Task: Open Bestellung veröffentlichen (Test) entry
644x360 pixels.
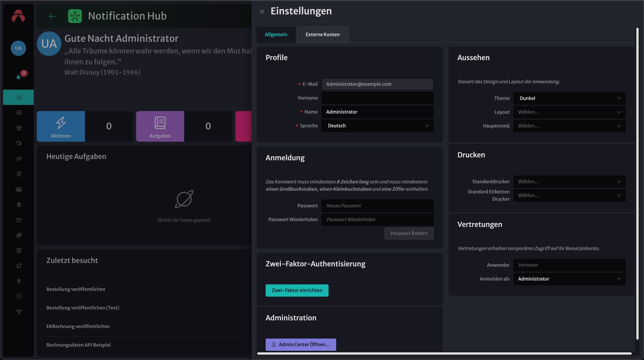Action: click(x=83, y=308)
